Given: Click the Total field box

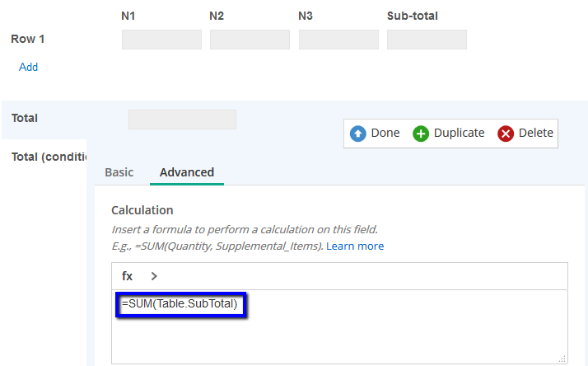Looking at the screenshot, I should 182,120.
